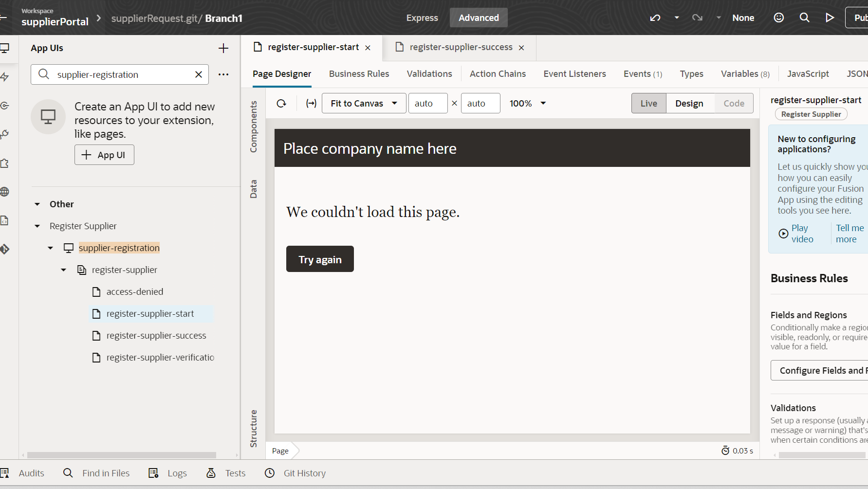Screen dimensions: 868x489
Task: Expand the Components side panel
Action: pos(253,127)
